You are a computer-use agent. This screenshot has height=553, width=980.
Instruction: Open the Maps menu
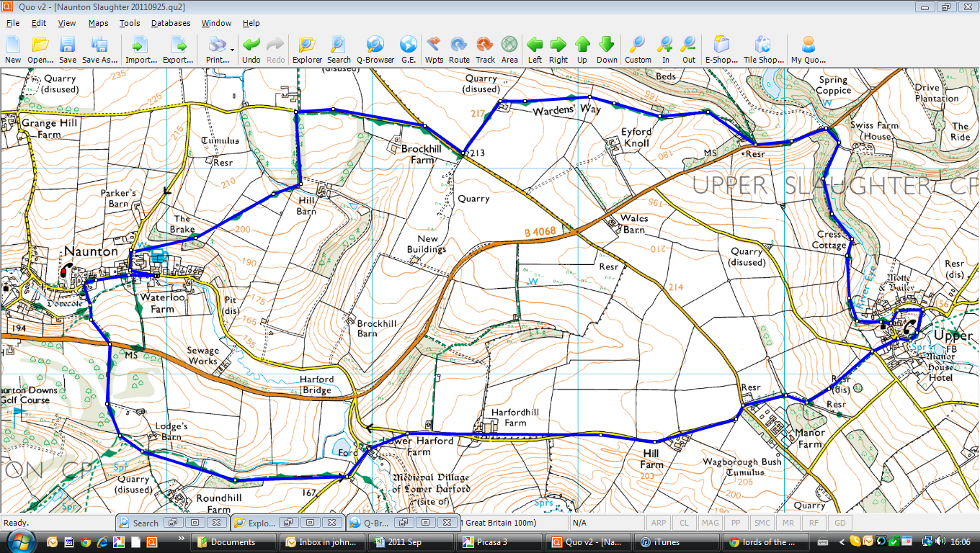click(x=98, y=22)
